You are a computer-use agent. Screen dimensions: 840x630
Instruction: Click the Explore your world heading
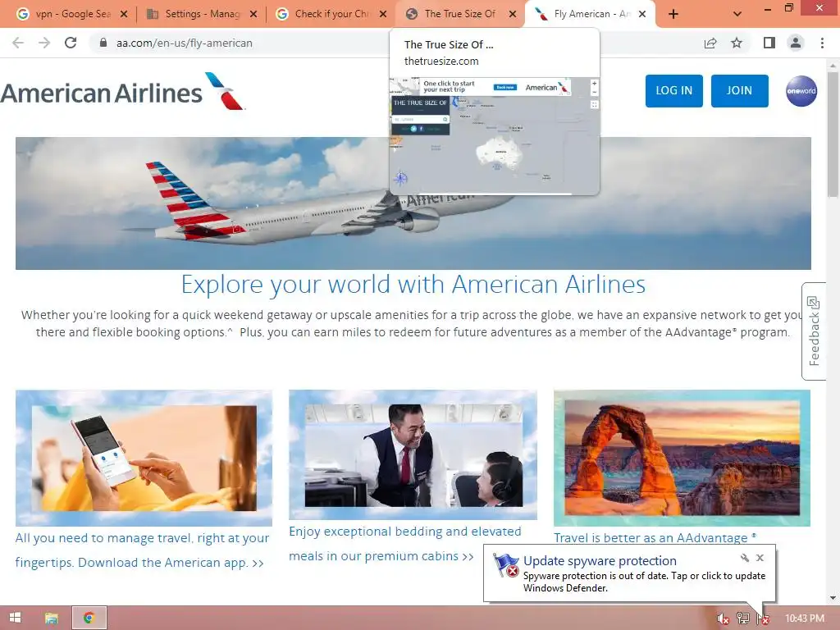413,284
